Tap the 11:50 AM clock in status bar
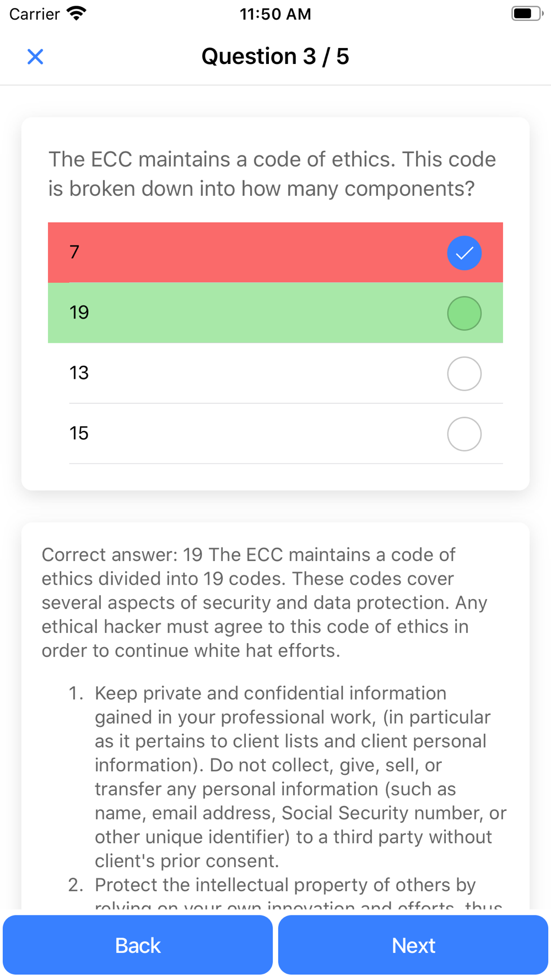This screenshot has height=980, width=551. pyautogui.click(x=275, y=14)
